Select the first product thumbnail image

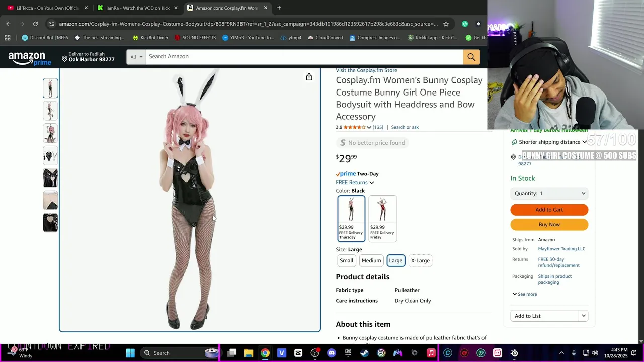50,88
